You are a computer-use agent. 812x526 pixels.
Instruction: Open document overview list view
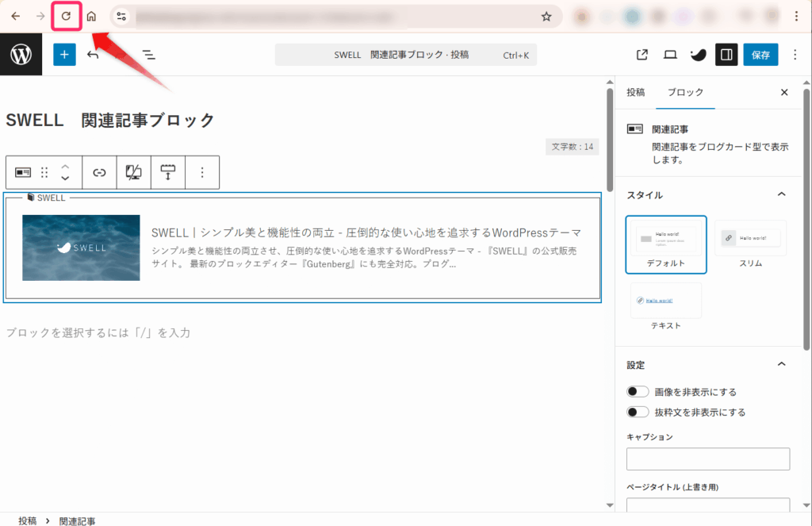(148, 55)
